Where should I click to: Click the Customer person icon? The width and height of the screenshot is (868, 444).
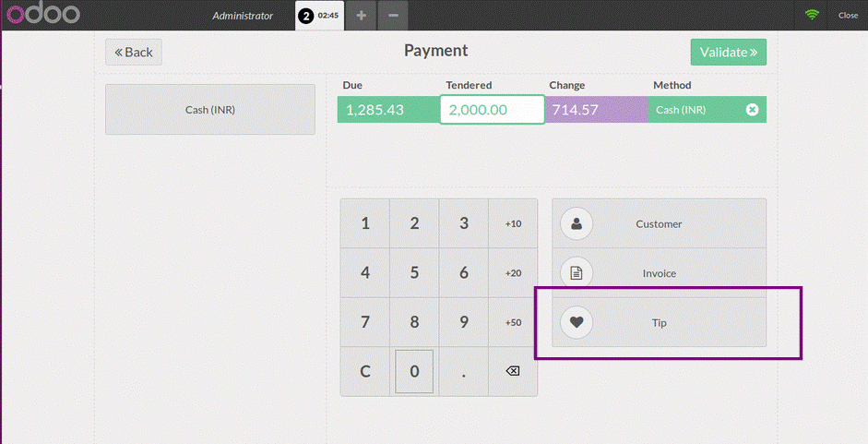[577, 224]
